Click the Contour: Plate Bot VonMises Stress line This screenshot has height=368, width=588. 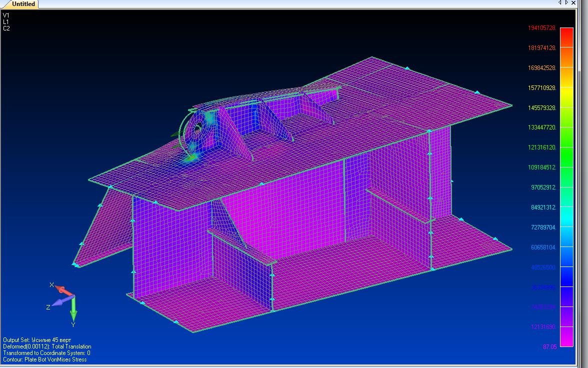45,359
